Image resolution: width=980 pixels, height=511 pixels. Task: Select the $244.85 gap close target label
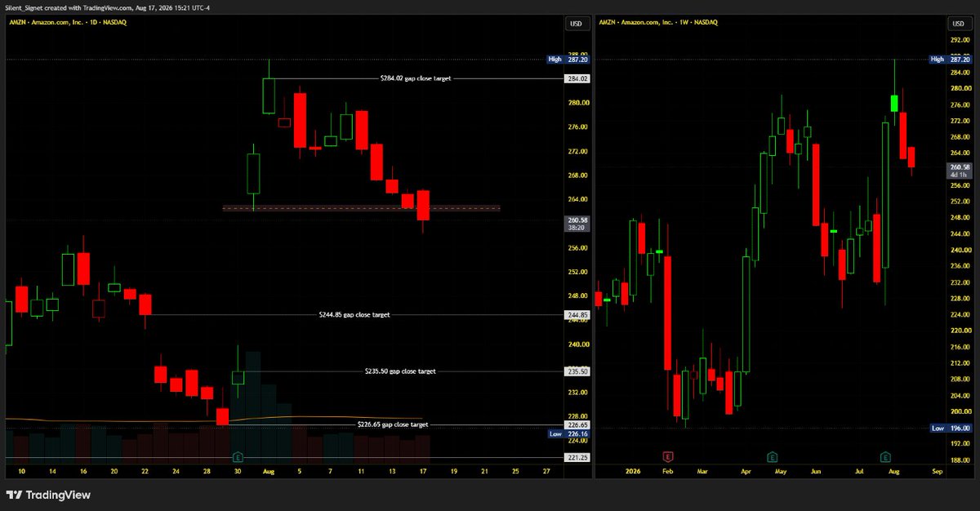(354, 314)
